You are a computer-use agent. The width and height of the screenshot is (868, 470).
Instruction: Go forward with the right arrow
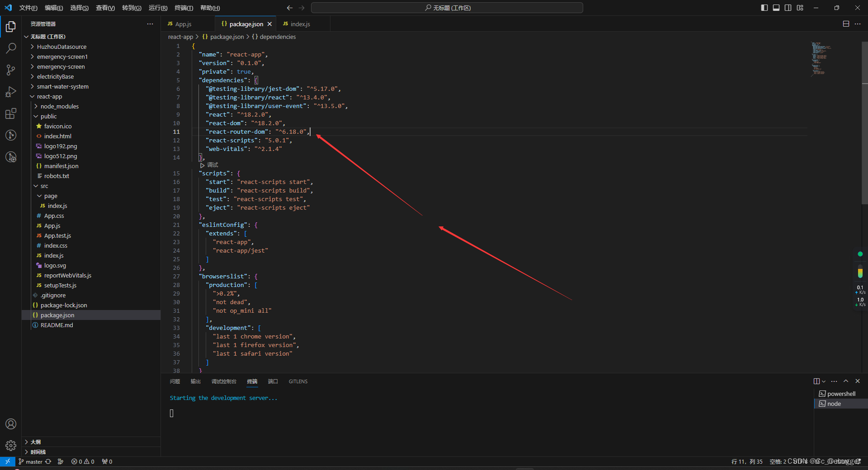(x=302, y=8)
